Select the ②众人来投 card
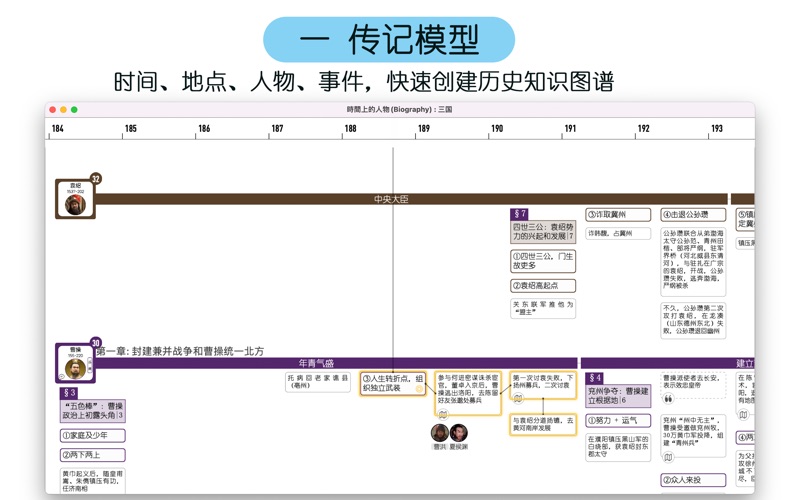This screenshot has width=800, height=500. pos(693,480)
